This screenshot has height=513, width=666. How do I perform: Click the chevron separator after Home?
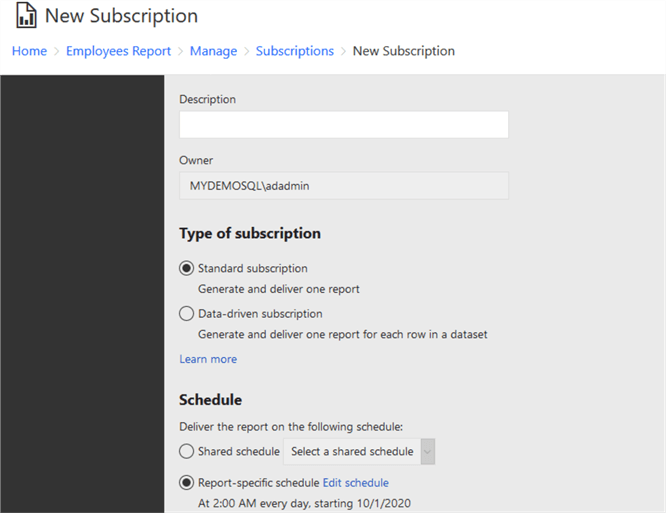pos(57,51)
